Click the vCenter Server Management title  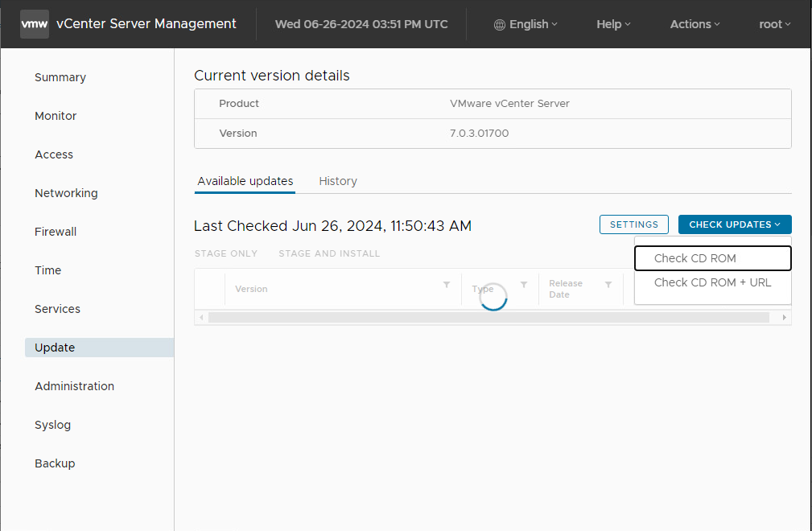(146, 24)
